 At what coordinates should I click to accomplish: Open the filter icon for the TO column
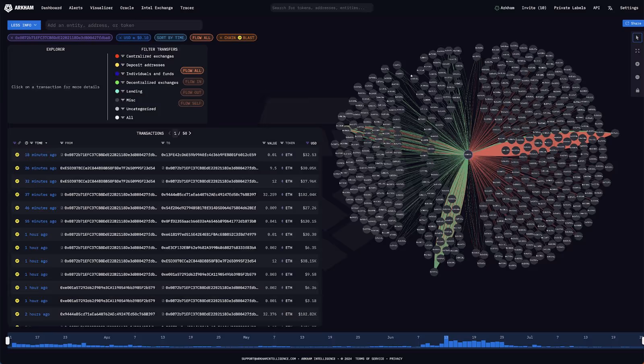[163, 143]
